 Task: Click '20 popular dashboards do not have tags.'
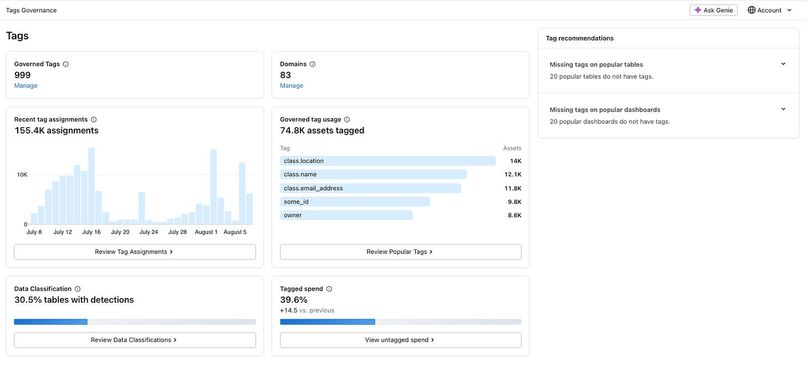[x=610, y=122]
